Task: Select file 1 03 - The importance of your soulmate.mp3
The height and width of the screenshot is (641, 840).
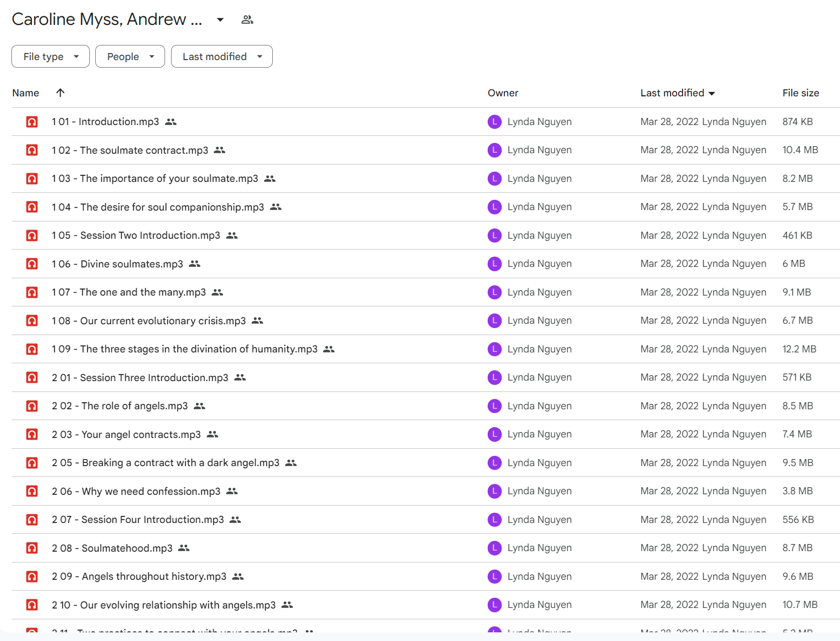Action: click(x=155, y=179)
